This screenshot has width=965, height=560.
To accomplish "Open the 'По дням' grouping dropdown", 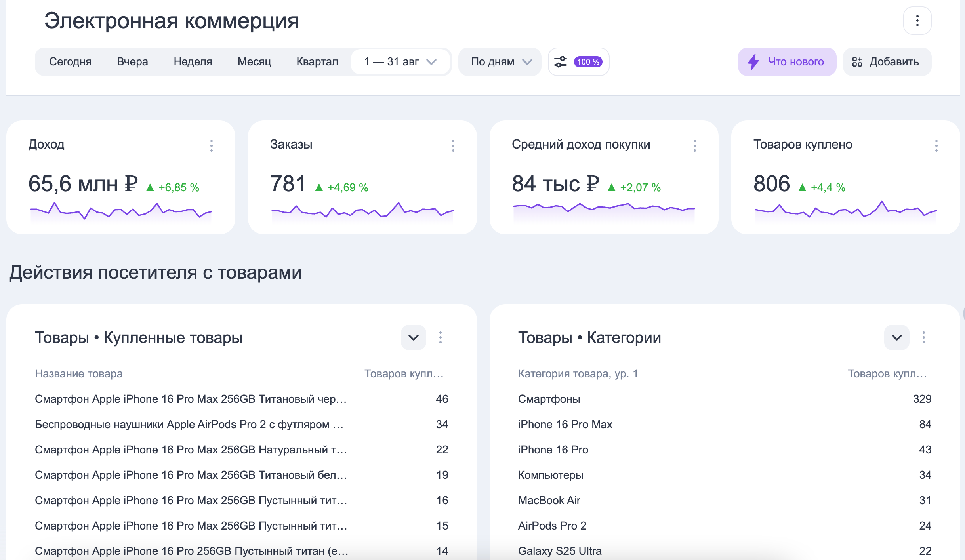I will [500, 61].
